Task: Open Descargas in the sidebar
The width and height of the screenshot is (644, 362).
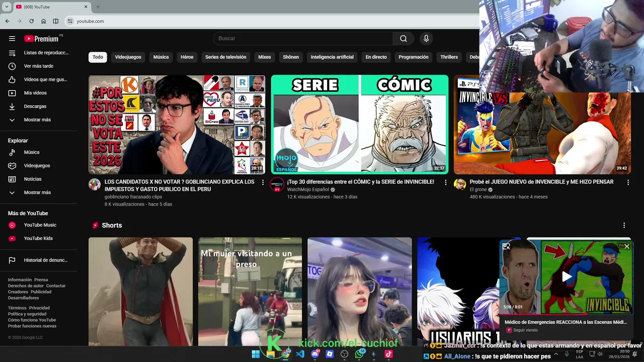Action: (x=39, y=106)
